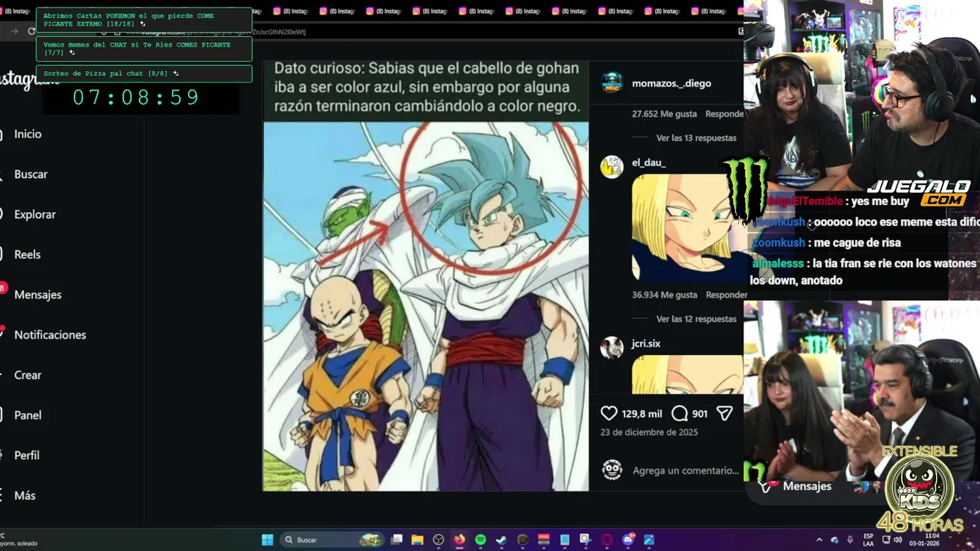Open comments via speech bubble icon

(679, 413)
